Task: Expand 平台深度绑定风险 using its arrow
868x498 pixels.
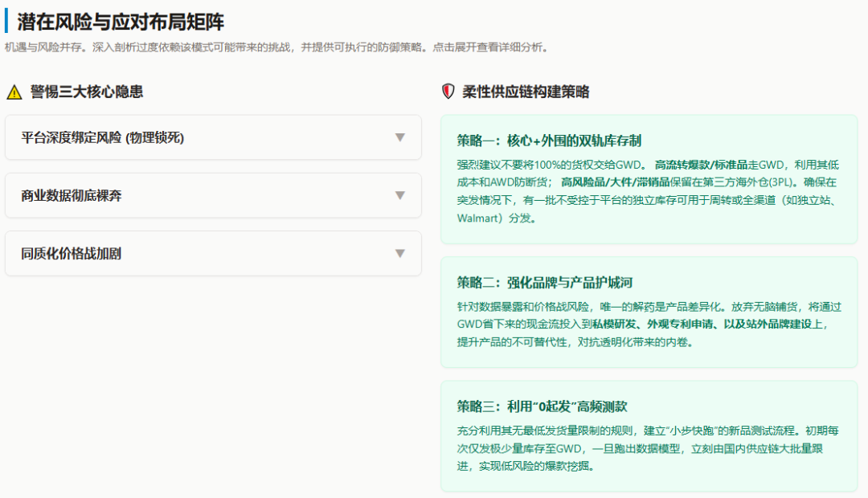Action: [x=399, y=137]
